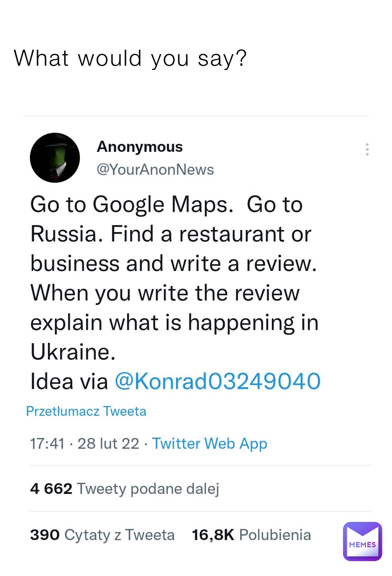View the Tweety podane dalej list

(148, 489)
